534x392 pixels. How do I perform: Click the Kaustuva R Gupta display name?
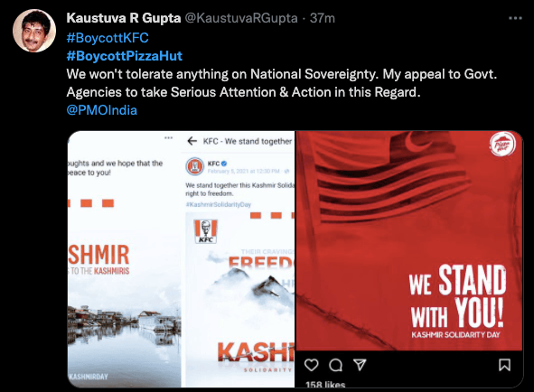124,18
